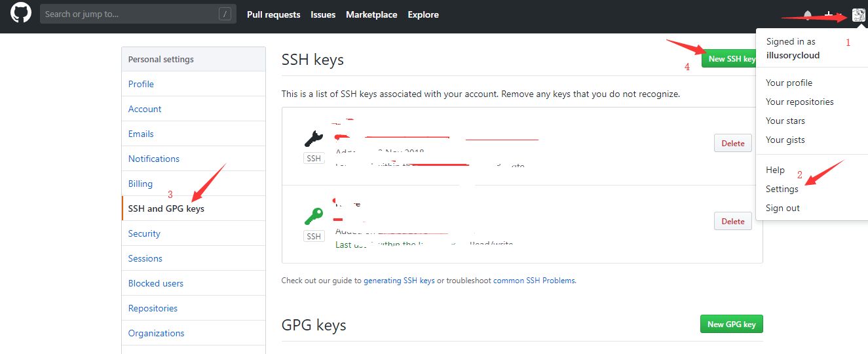
Task: Open Sessions settings in sidebar
Action: [193, 258]
